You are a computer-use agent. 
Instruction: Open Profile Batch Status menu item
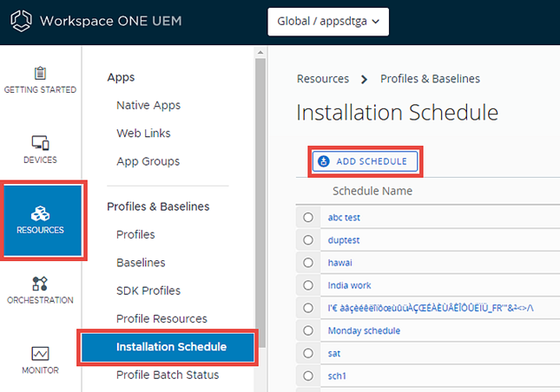point(168,375)
